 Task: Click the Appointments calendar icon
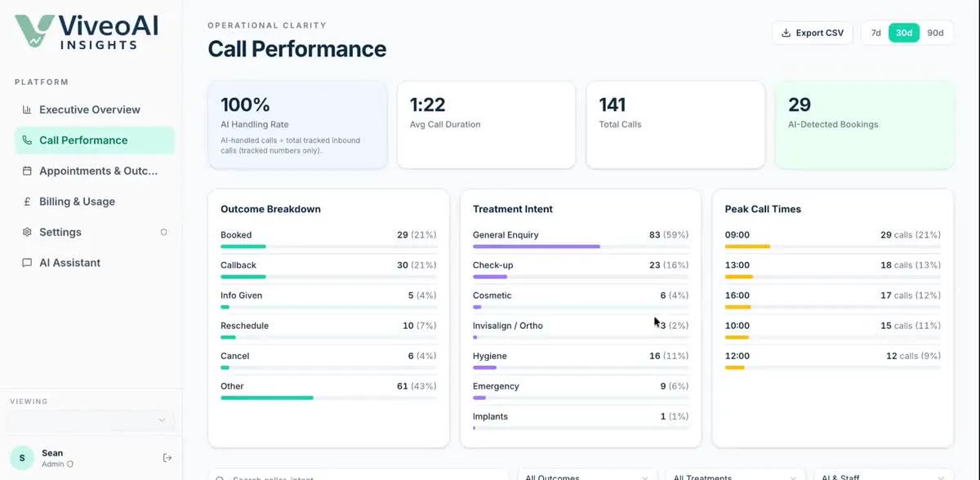(27, 171)
